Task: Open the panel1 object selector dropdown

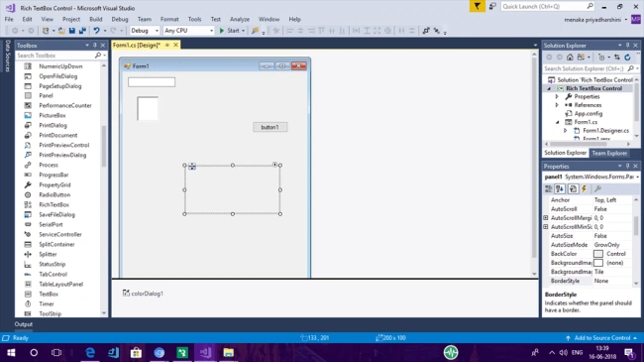Action: pos(637,177)
